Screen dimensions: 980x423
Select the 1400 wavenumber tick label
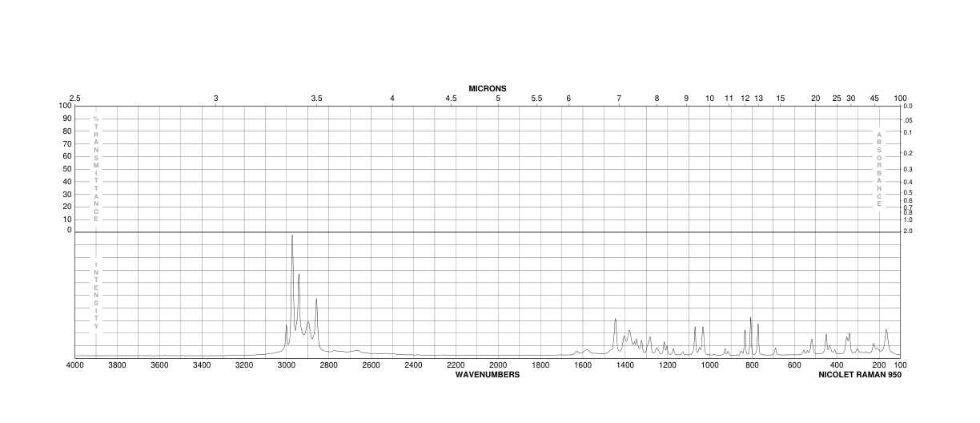tap(625, 365)
